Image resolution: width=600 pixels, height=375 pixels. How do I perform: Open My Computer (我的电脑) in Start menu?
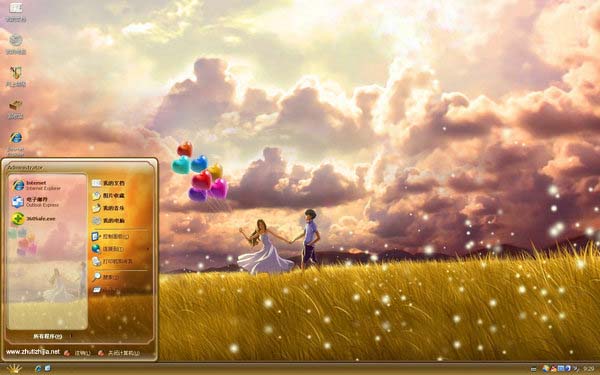[x=109, y=221]
